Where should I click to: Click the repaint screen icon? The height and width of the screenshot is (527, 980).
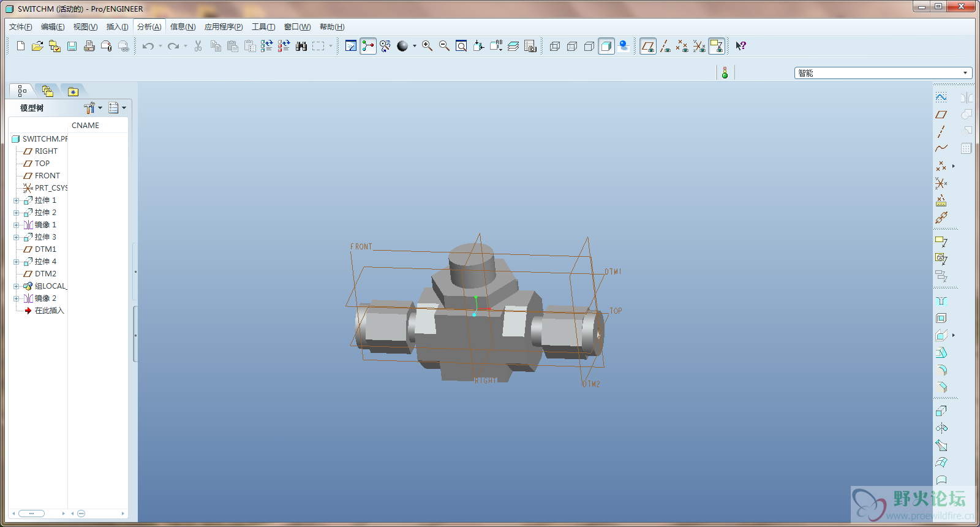(351, 46)
